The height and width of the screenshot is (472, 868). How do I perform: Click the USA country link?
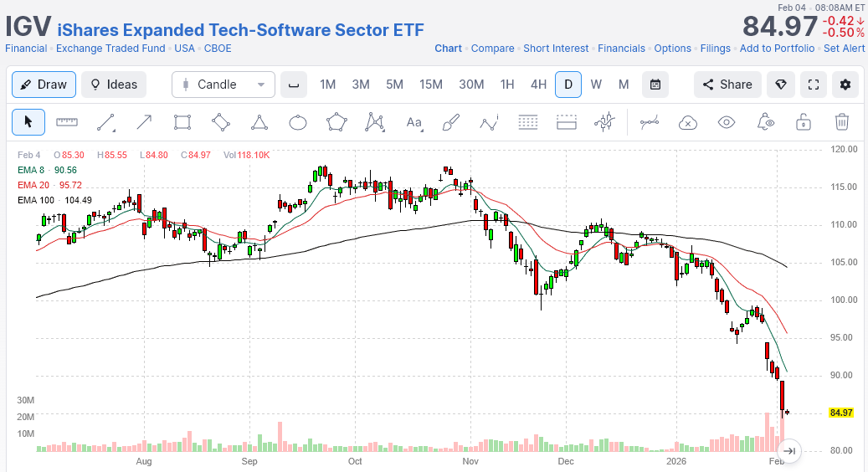tap(184, 49)
